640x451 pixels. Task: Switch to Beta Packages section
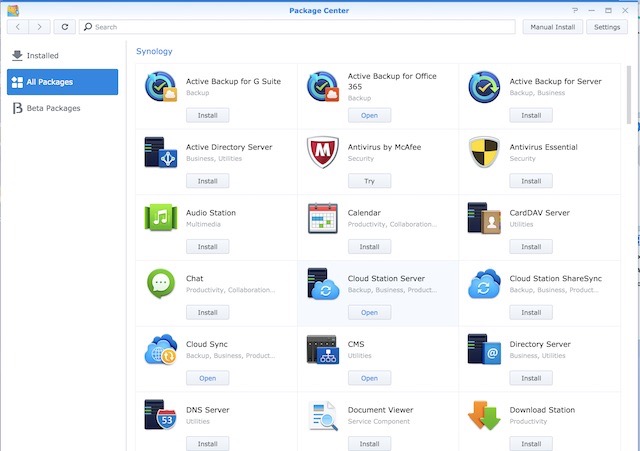click(x=52, y=108)
